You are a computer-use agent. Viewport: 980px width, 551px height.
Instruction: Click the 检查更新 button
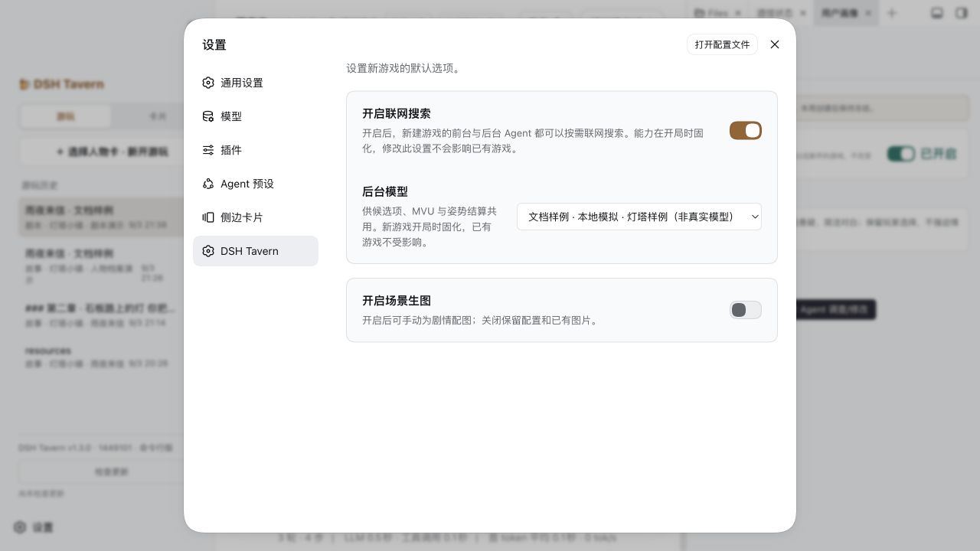pos(112,472)
